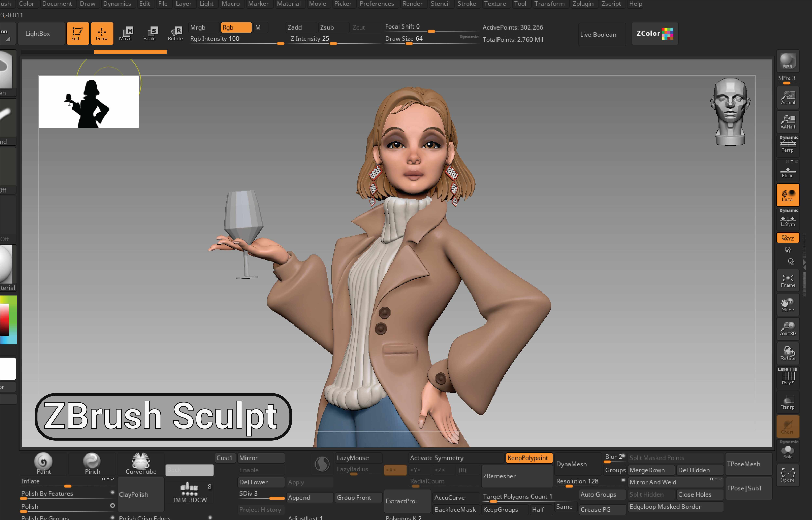Toggle Local transformations button

(788, 195)
